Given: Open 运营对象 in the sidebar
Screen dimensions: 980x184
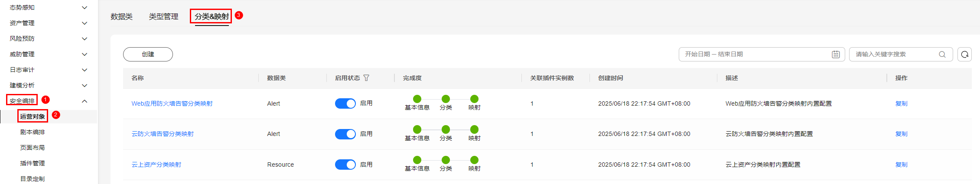Looking at the screenshot, I should (x=33, y=116).
